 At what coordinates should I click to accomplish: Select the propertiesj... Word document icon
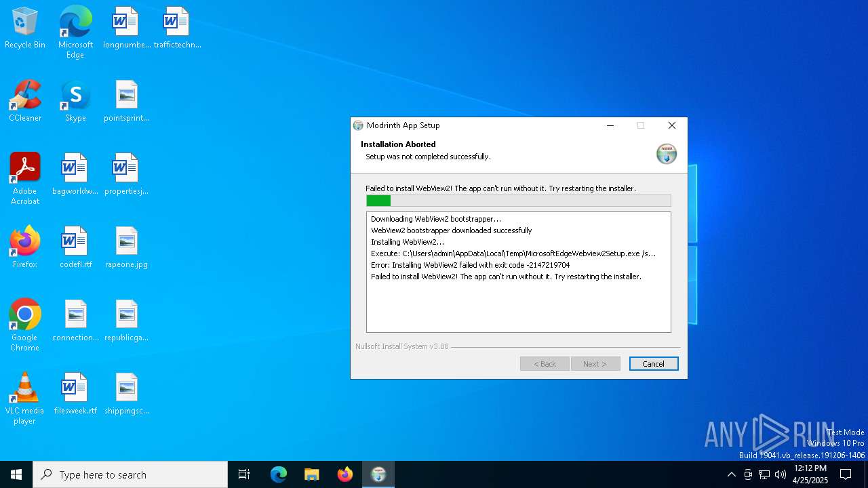126,175
